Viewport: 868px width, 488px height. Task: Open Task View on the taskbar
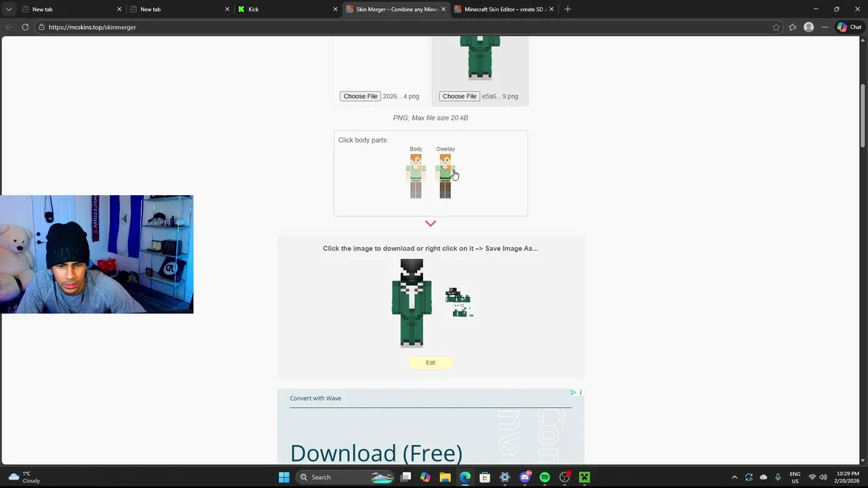(x=406, y=477)
